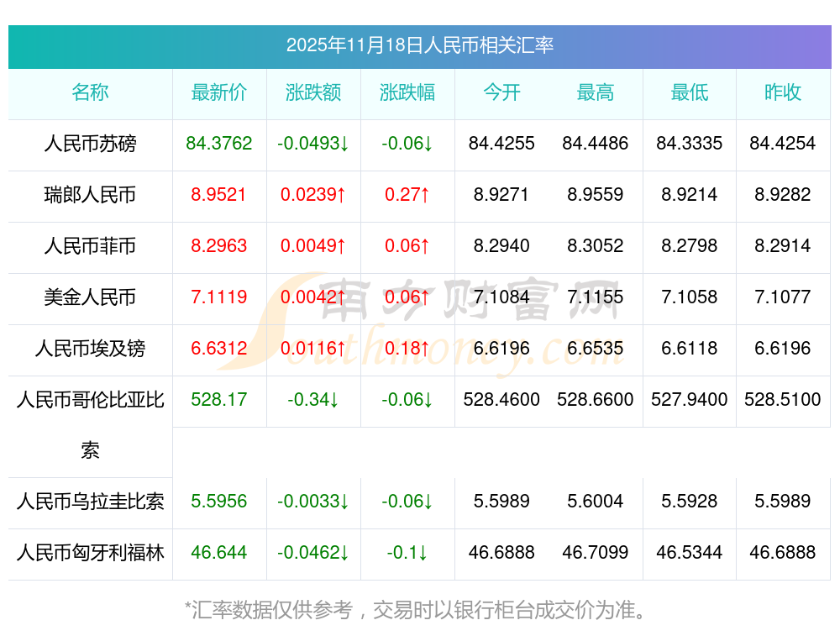Click the 汇率数据仅供参考 disclaimer footnote

[416, 609]
